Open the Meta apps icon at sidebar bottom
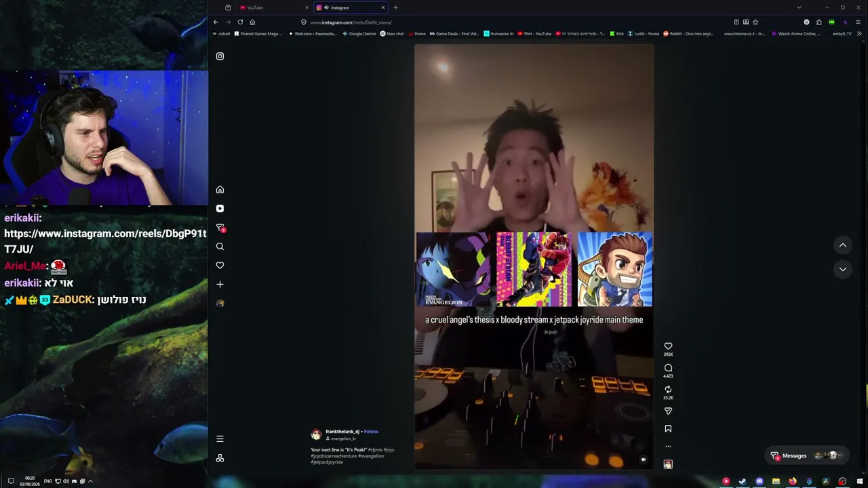 pyautogui.click(x=220, y=458)
